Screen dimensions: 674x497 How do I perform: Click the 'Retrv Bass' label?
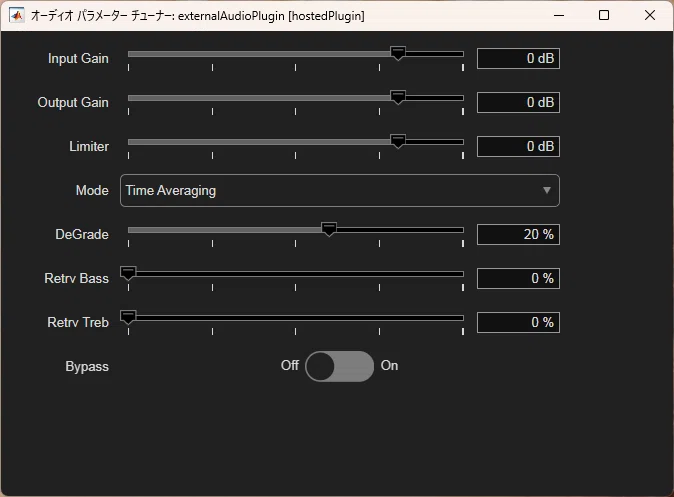[77, 278]
